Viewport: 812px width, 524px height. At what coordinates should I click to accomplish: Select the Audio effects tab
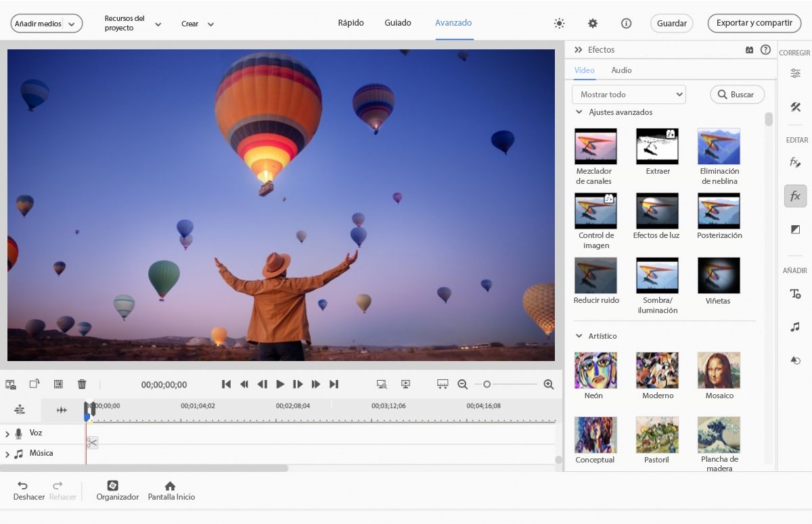(621, 70)
